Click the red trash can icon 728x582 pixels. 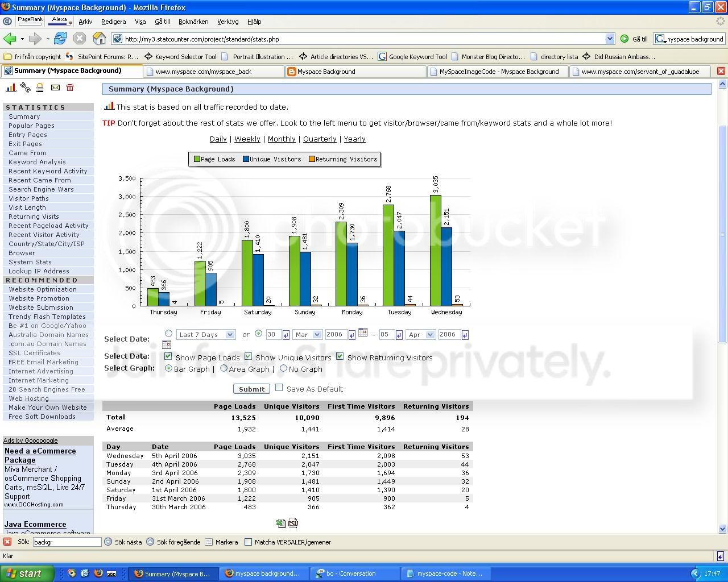point(70,88)
